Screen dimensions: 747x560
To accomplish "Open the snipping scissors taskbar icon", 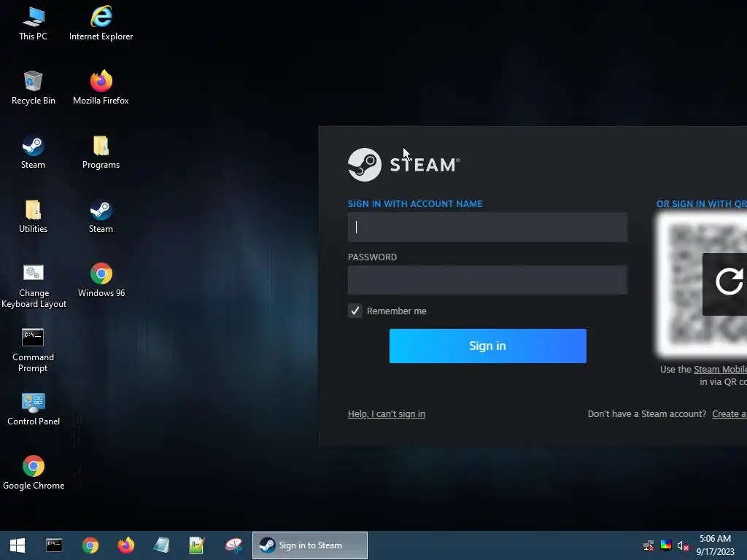I will (233, 545).
